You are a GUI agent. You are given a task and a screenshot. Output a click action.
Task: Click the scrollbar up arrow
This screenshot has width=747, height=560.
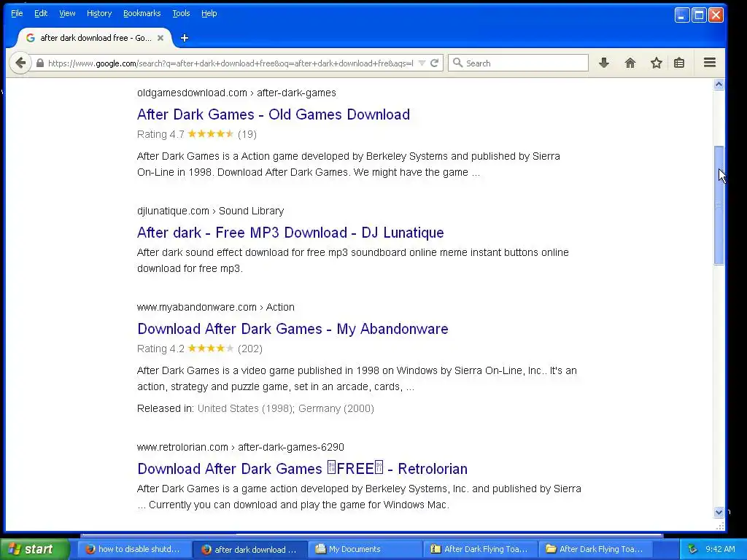[x=719, y=85]
